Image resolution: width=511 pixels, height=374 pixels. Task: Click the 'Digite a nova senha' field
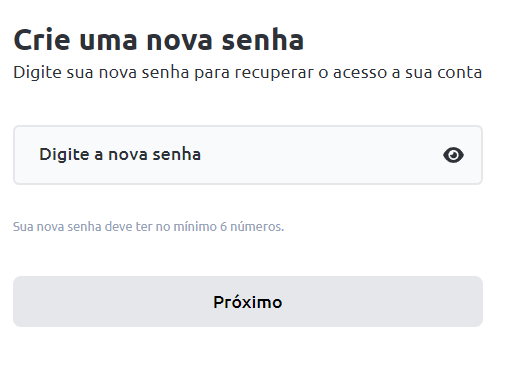click(x=248, y=155)
